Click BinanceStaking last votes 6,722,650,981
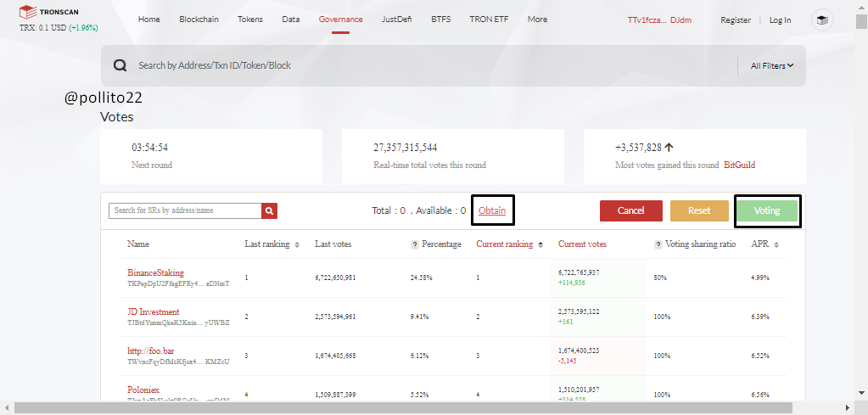Image resolution: width=868 pixels, height=415 pixels. (335, 278)
